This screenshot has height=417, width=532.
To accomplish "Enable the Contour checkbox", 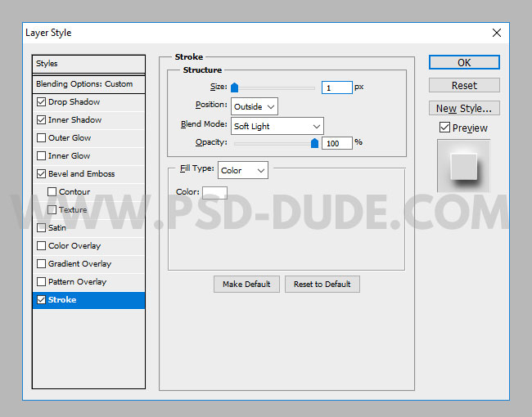I will 52,191.
